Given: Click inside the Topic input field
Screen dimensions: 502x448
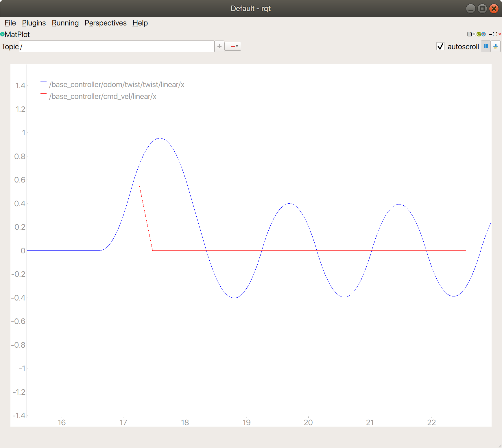Looking at the screenshot, I should click(116, 46).
